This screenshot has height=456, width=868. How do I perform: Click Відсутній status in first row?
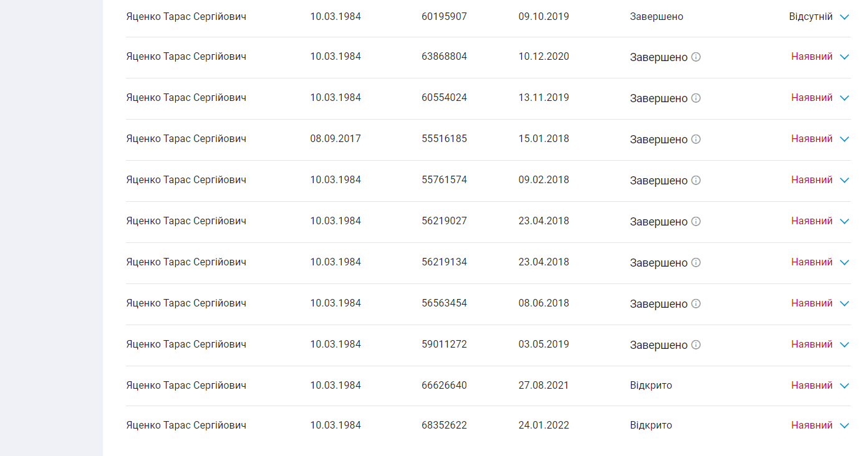[x=811, y=16]
